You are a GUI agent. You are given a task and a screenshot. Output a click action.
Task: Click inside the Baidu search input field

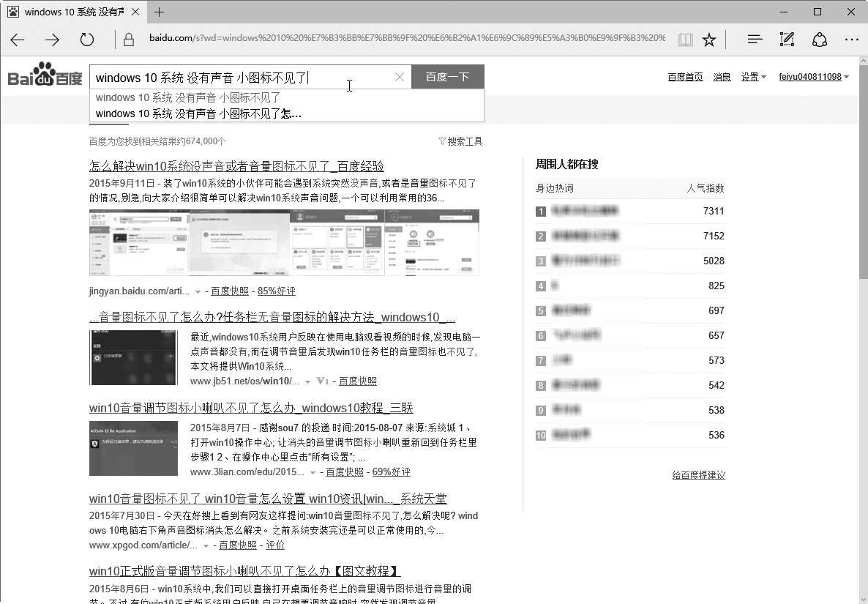click(x=242, y=77)
